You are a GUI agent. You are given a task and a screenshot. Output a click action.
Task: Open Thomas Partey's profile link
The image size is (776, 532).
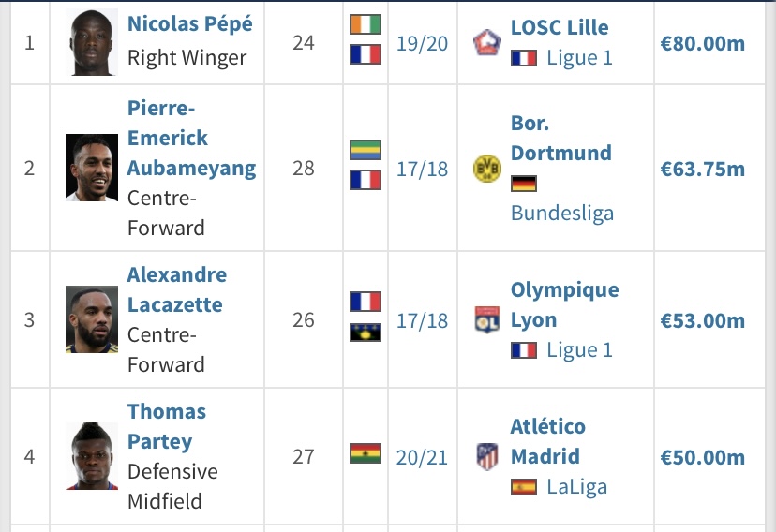click(x=166, y=426)
